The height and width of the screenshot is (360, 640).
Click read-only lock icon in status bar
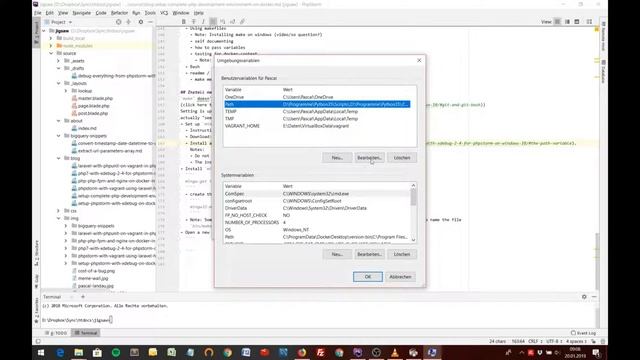pyautogui.click(x=593, y=341)
